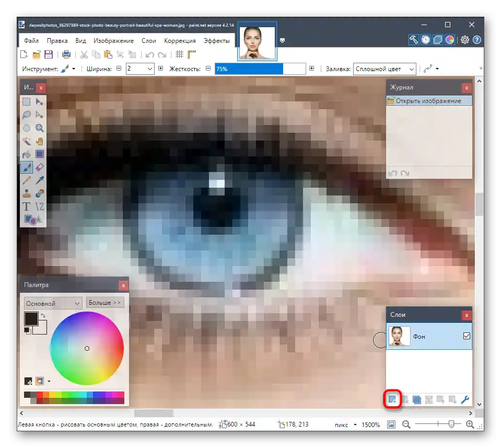Click the Больше >> button in the palette
The image size is (501, 448).
pos(104,303)
